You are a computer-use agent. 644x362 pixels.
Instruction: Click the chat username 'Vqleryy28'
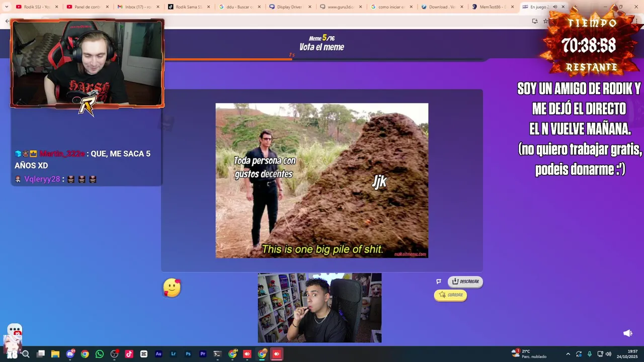click(42, 179)
